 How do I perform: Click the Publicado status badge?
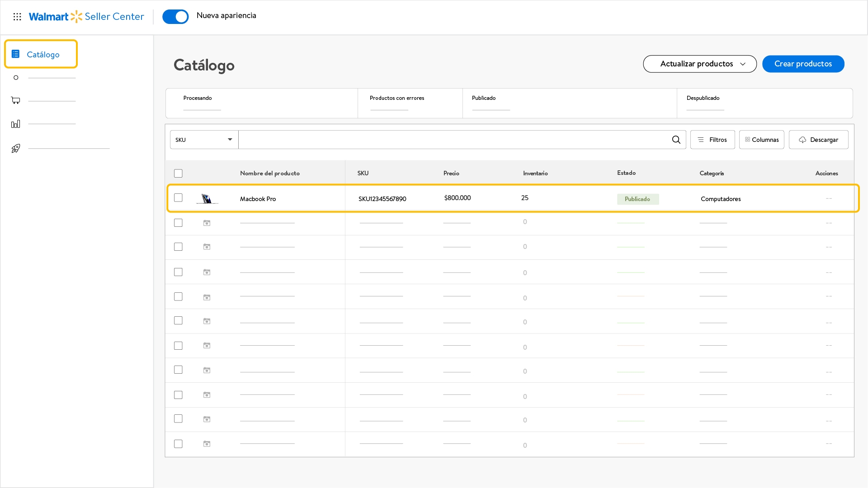click(x=637, y=199)
